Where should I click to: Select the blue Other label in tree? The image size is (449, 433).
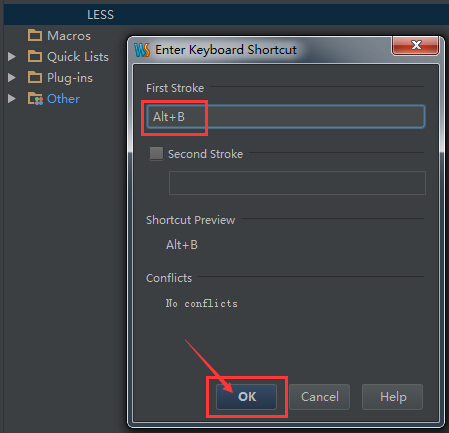click(x=63, y=99)
